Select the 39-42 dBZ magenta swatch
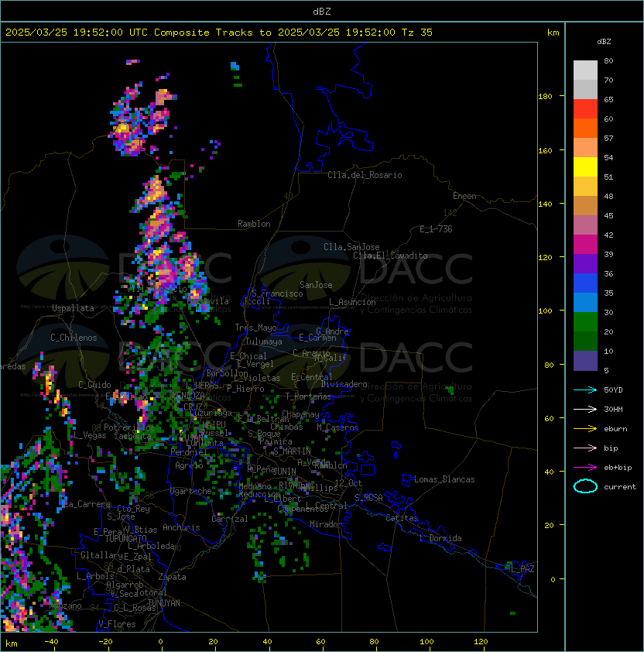 point(585,245)
